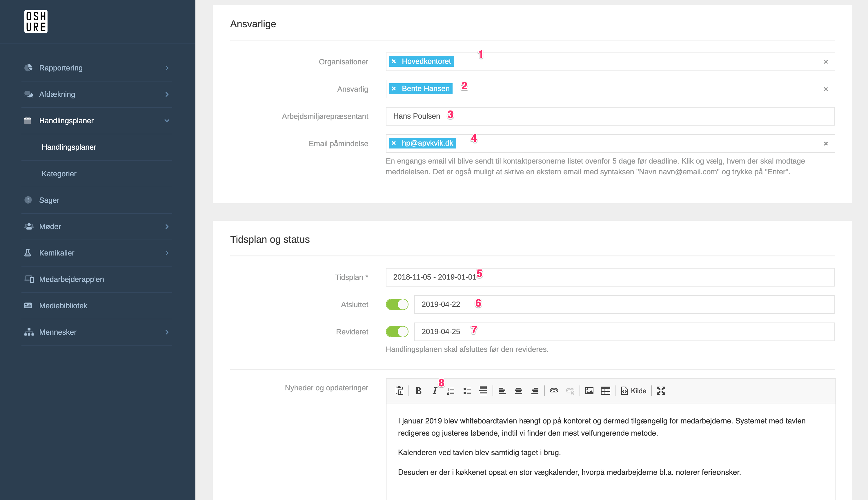The image size is (868, 500).
Task: Turn off the Afsluttet toggle
Action: pyautogui.click(x=397, y=304)
